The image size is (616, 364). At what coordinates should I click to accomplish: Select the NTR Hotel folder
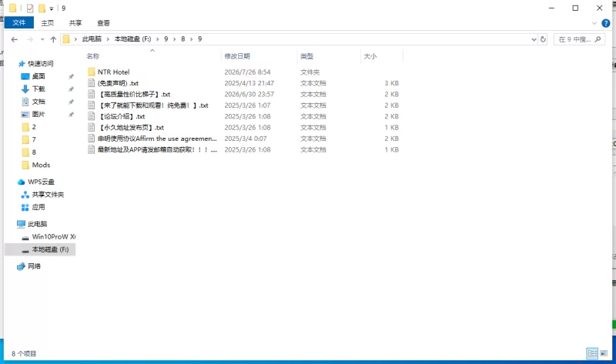[x=113, y=72]
